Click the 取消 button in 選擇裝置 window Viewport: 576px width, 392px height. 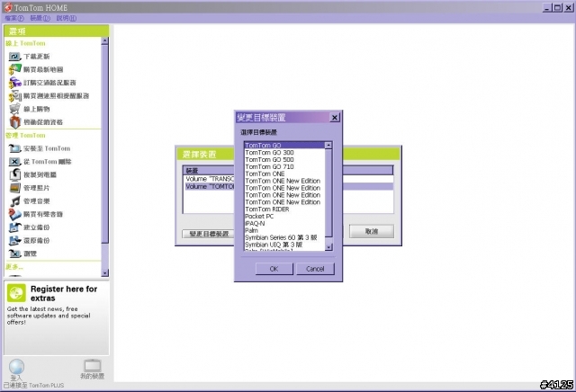(372, 231)
